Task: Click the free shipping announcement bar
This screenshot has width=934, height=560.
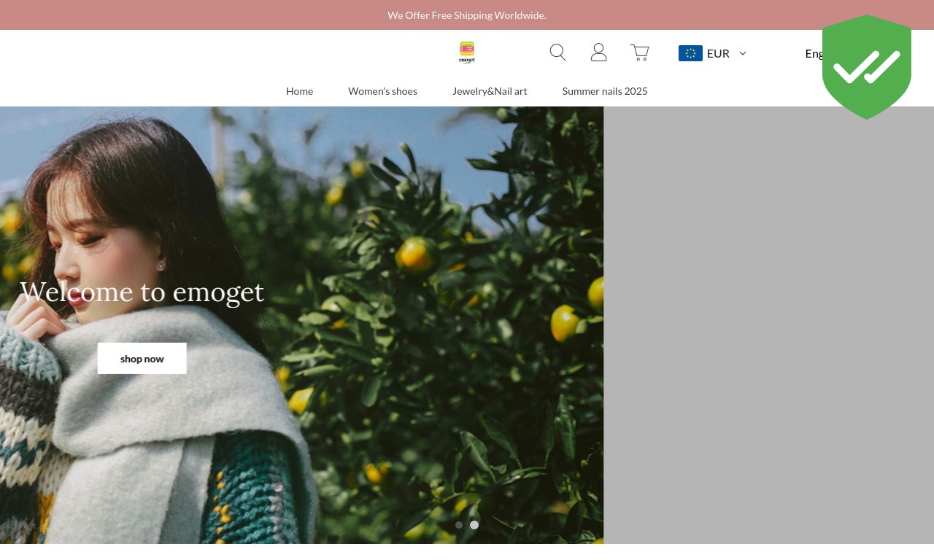Action: (x=467, y=15)
